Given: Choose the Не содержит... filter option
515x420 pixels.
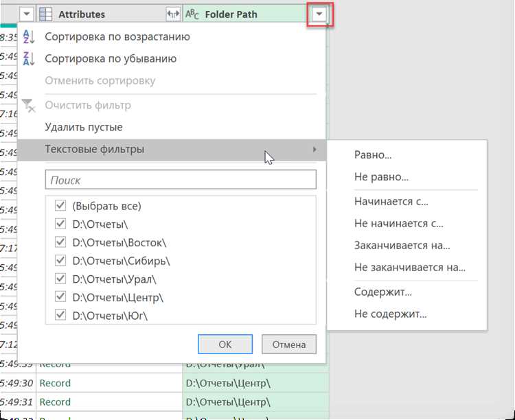Looking at the screenshot, I should click(x=391, y=314).
